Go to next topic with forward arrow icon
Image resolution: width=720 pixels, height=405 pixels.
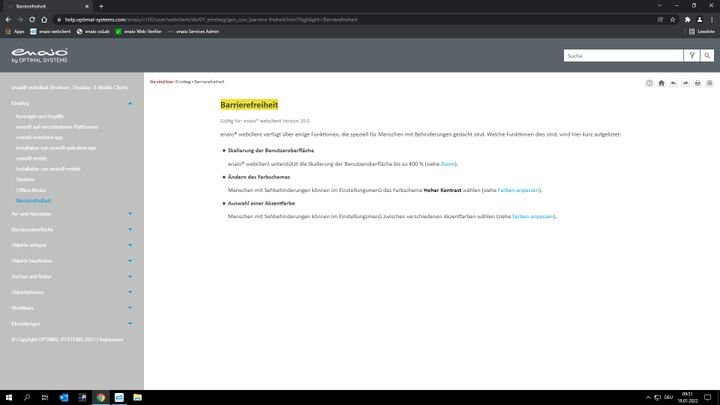click(685, 83)
